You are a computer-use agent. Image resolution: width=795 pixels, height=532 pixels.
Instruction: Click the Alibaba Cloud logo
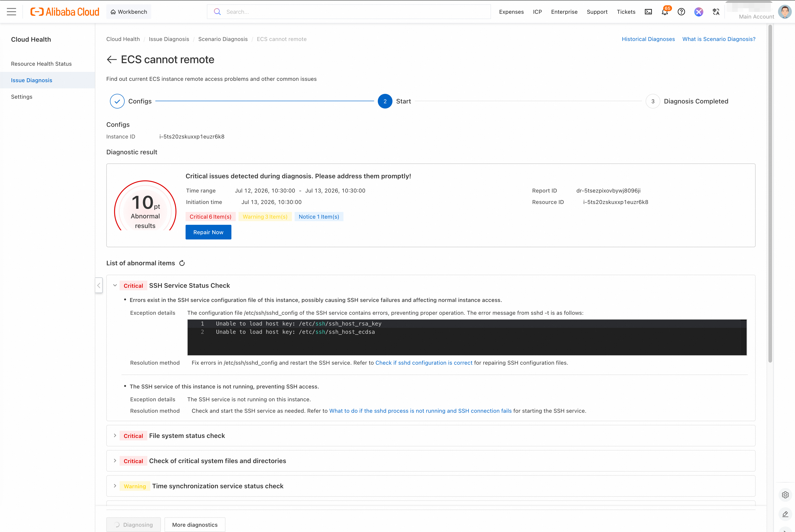coord(65,12)
